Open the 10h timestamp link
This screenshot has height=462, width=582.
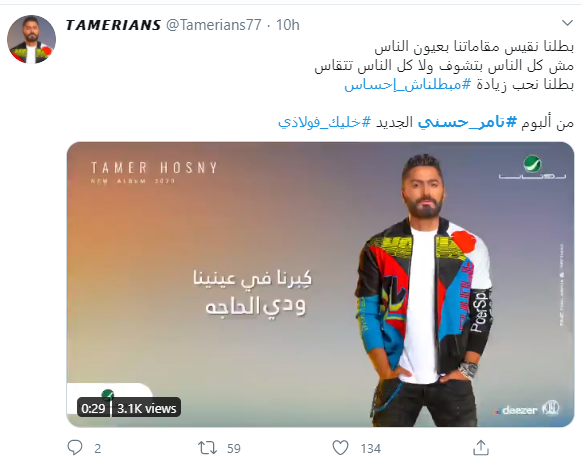click(288, 25)
